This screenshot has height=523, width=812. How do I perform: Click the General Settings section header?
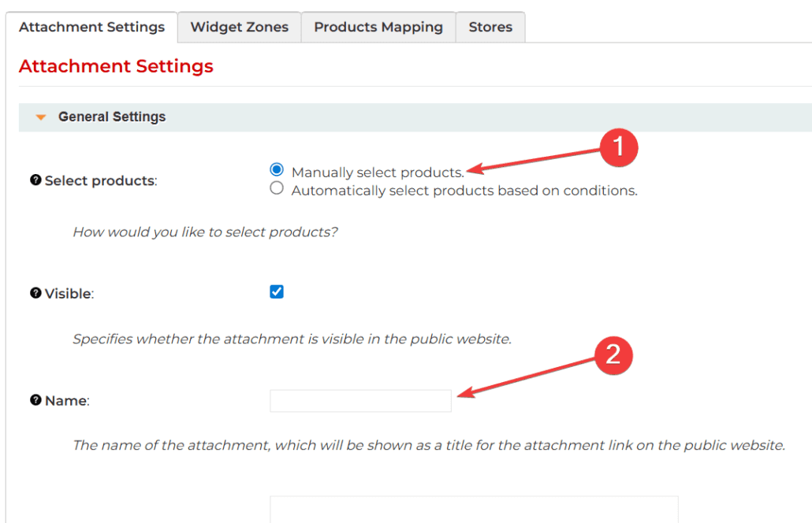point(415,117)
